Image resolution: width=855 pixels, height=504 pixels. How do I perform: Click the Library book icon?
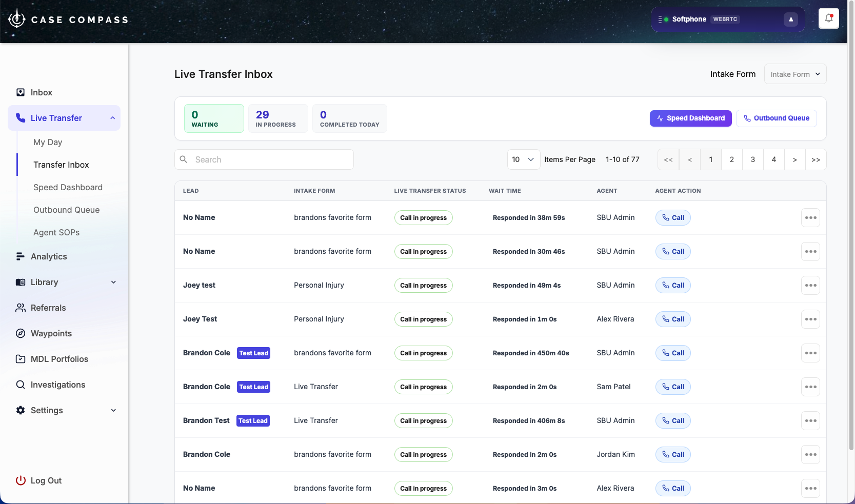[x=21, y=282]
